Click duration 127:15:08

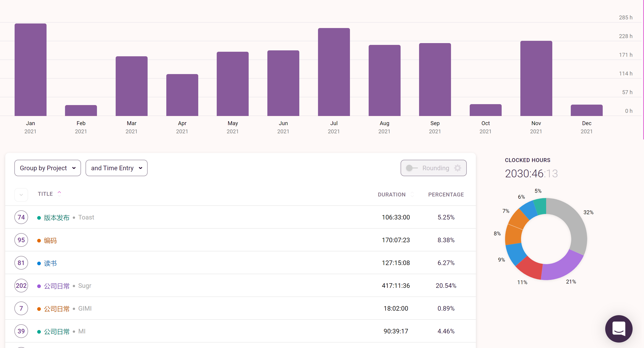coord(396,263)
